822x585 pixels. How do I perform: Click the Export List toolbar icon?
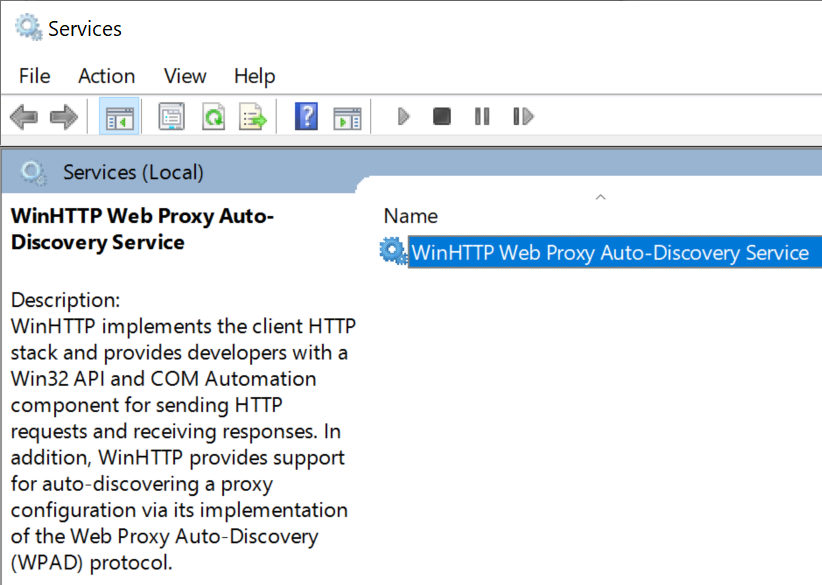[x=253, y=117]
